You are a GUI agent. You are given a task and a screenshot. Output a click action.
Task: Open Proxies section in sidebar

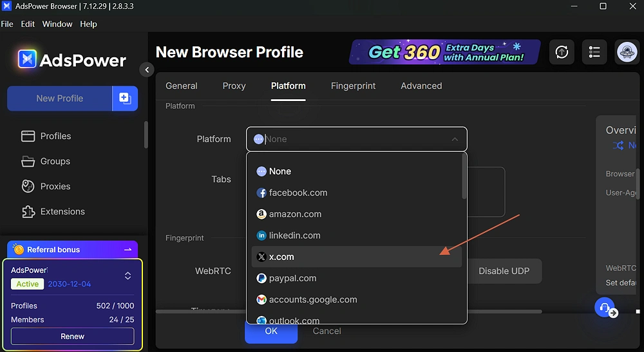55,187
